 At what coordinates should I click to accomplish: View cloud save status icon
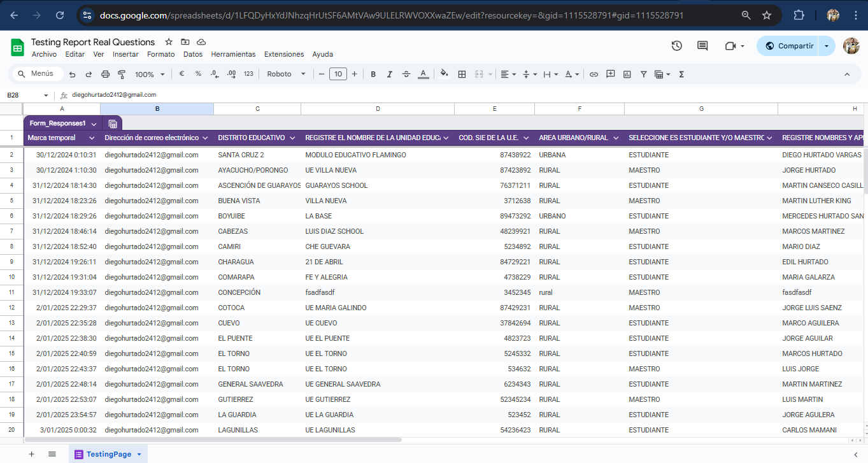(x=201, y=41)
